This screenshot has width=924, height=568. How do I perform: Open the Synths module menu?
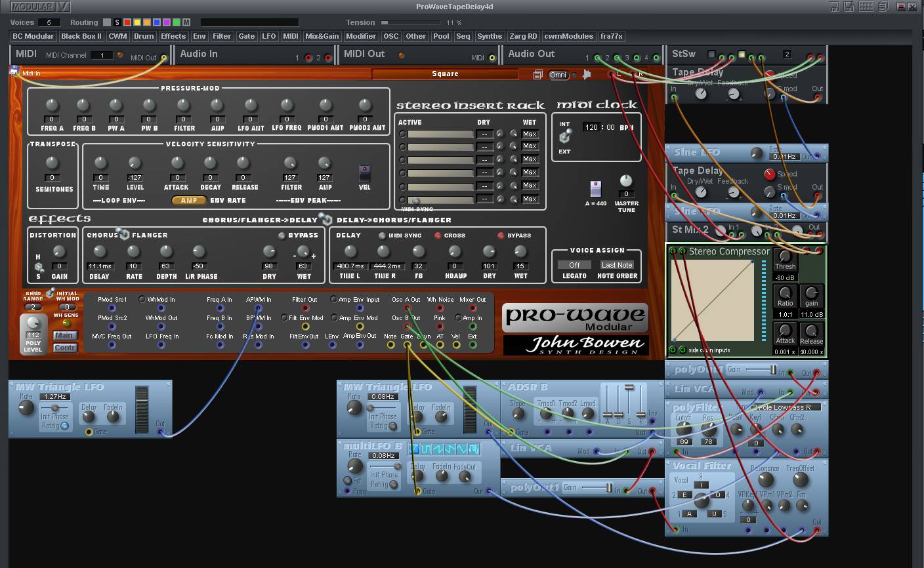coord(490,36)
